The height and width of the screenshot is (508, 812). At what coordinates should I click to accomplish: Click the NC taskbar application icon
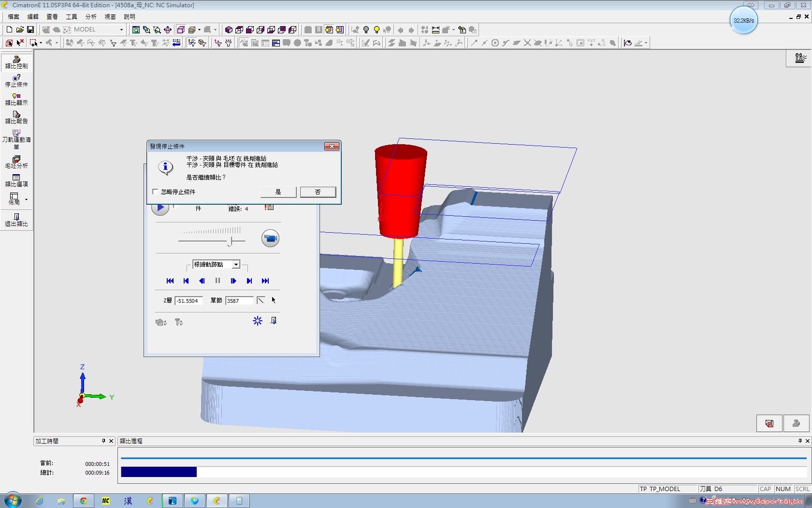(106, 501)
